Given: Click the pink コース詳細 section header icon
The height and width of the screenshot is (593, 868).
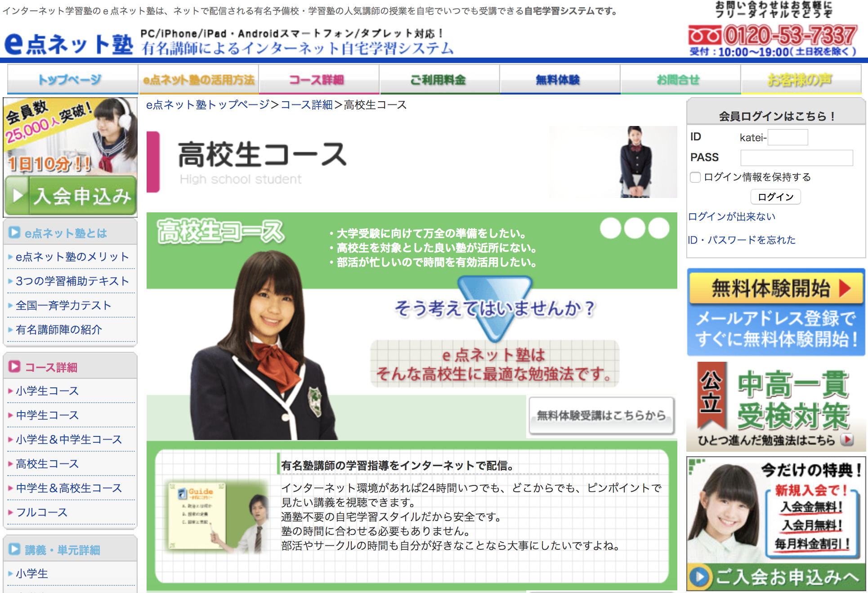Looking at the screenshot, I should [x=14, y=367].
